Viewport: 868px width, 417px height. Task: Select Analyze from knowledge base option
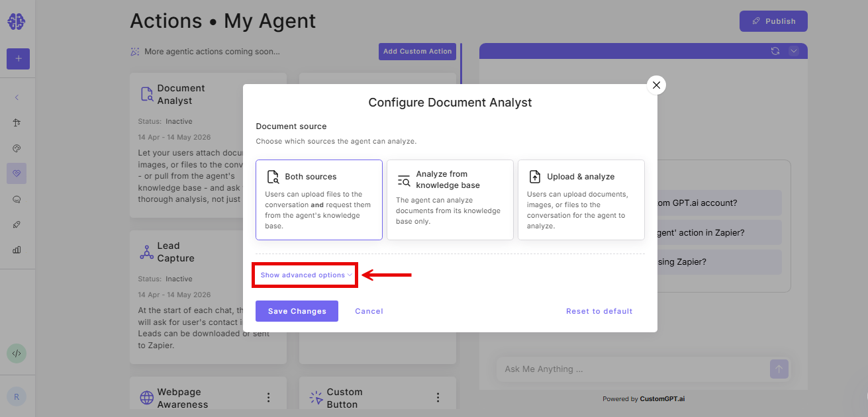pos(450,200)
